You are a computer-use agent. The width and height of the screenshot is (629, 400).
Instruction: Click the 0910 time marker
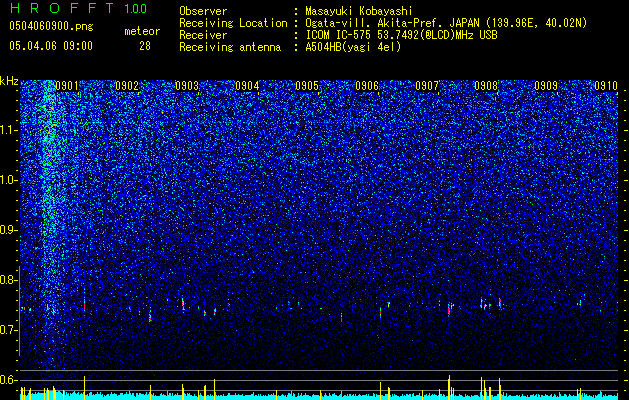(x=606, y=85)
